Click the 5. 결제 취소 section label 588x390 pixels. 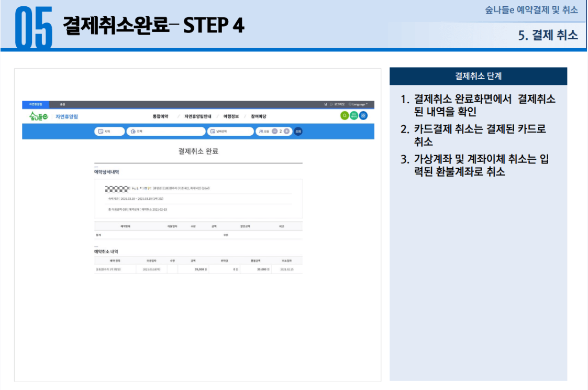pos(548,35)
